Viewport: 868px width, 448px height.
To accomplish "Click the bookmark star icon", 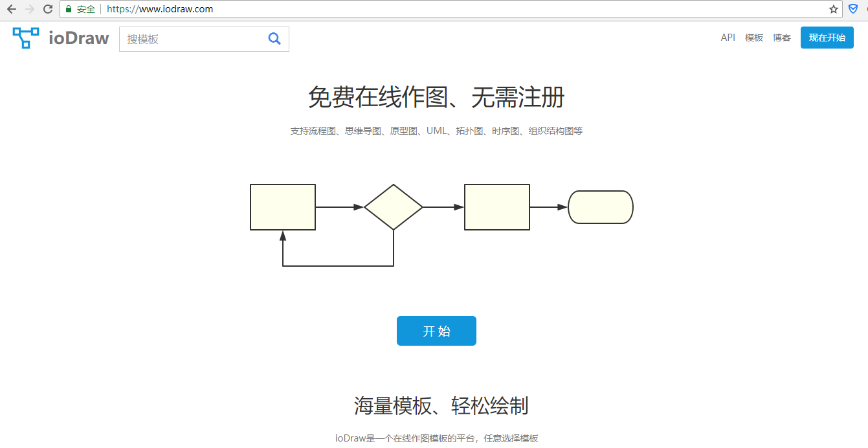I will coord(833,9).
